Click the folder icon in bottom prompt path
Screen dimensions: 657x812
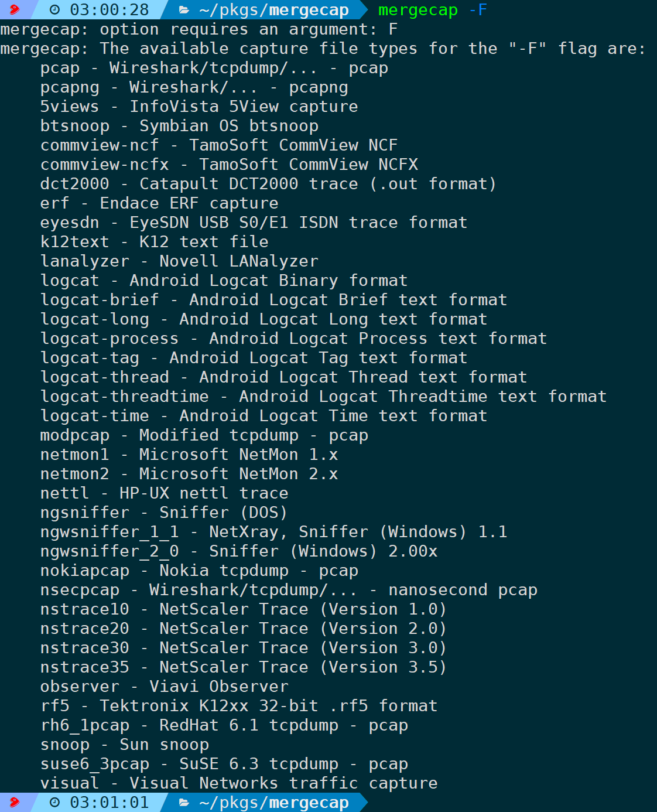tap(184, 803)
